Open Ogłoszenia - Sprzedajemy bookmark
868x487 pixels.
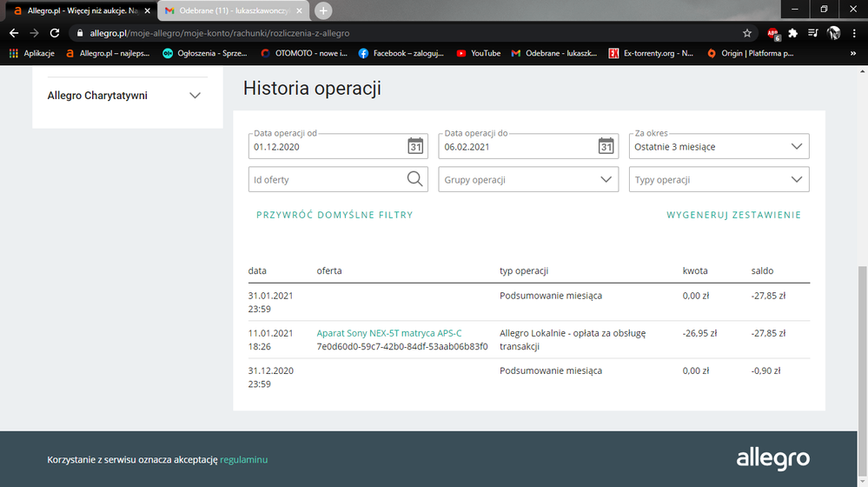coord(205,53)
